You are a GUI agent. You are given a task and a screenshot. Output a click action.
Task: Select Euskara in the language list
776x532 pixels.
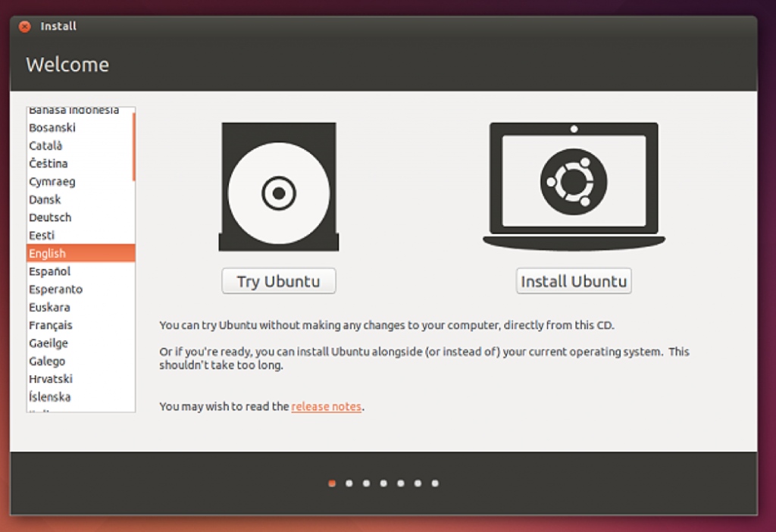pos(80,307)
